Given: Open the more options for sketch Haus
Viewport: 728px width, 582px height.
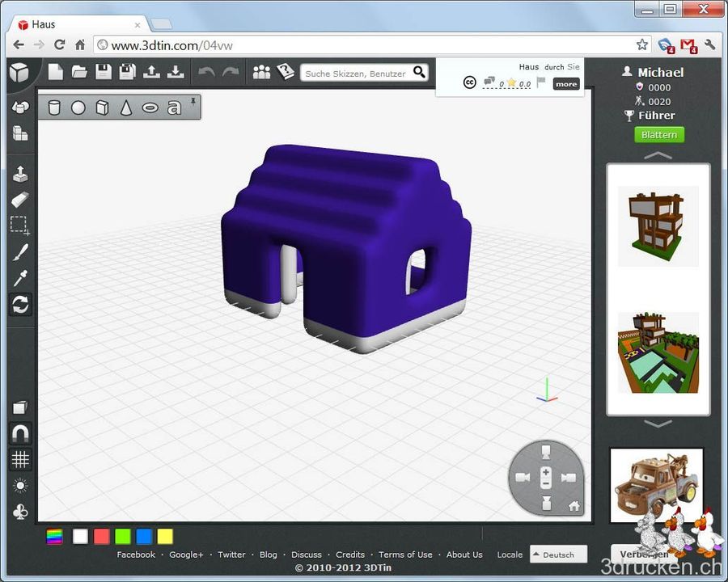Looking at the screenshot, I should [565, 83].
